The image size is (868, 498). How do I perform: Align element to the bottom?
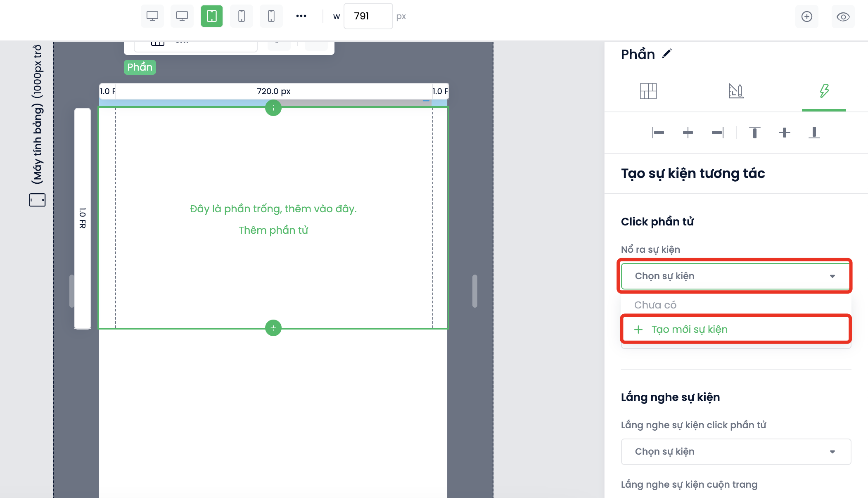point(814,133)
